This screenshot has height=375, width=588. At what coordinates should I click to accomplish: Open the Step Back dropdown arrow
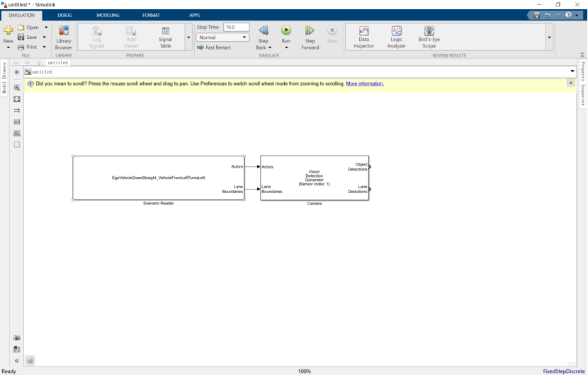tap(270, 47)
